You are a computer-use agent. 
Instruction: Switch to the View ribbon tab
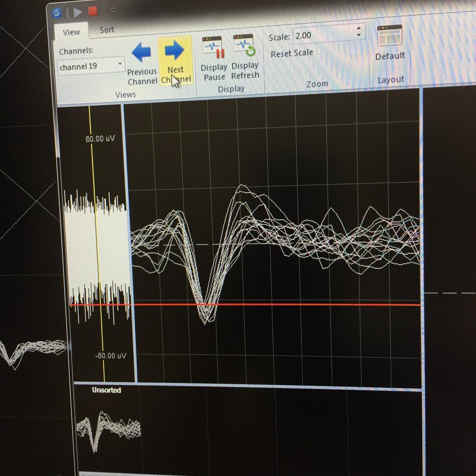coord(71,32)
